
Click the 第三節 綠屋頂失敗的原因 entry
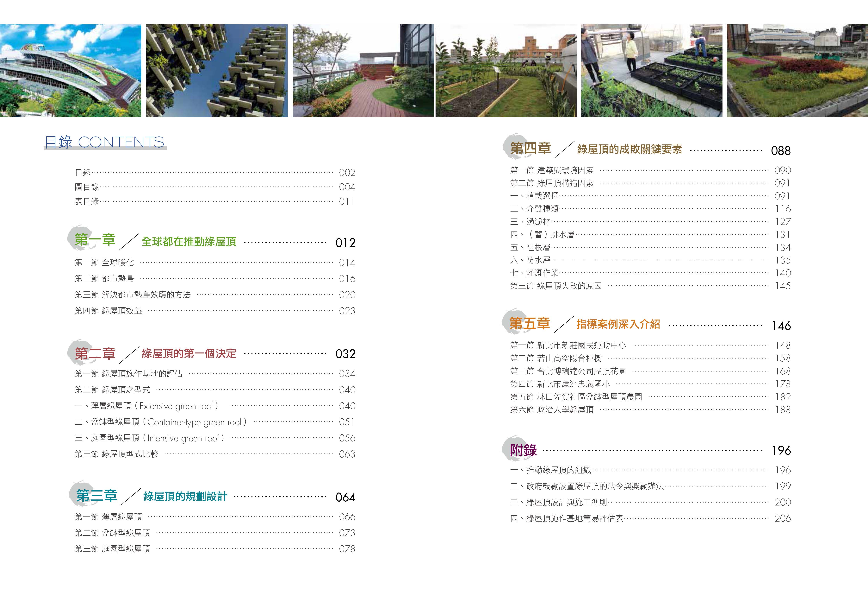pos(650,286)
